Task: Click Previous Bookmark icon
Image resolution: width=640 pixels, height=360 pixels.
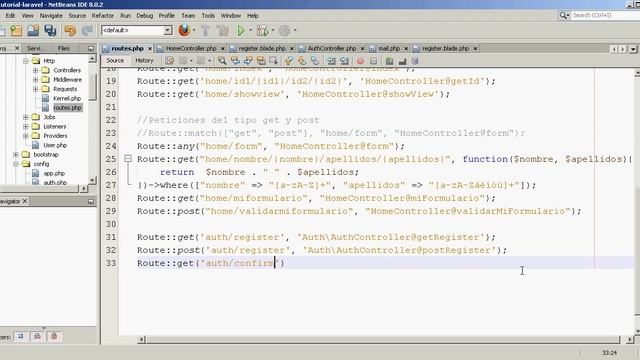Action: pyautogui.click(x=289, y=61)
